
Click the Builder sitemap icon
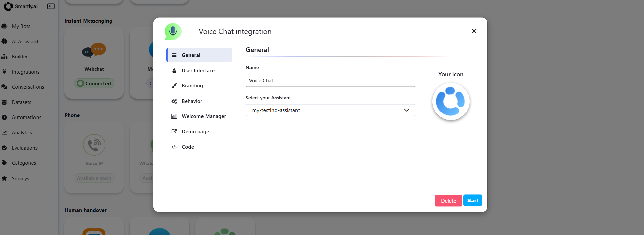[x=4, y=56]
